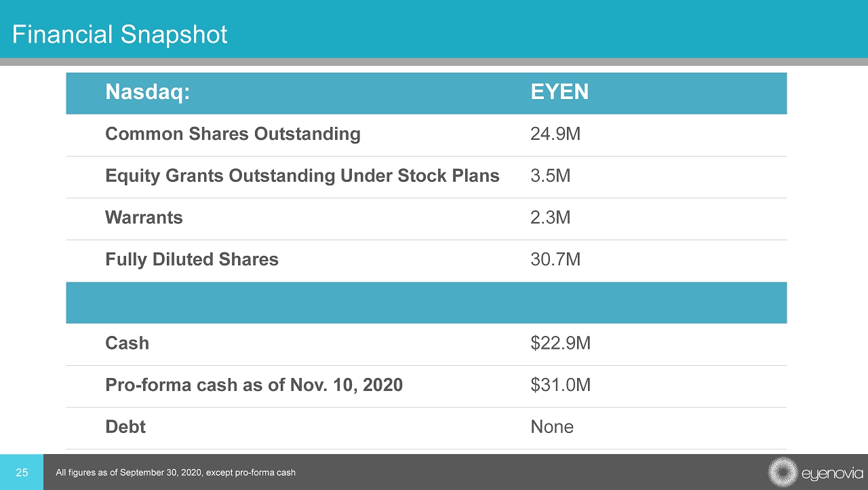The width and height of the screenshot is (868, 490).
Task: Select the Nasdaq header label
Action: (147, 92)
